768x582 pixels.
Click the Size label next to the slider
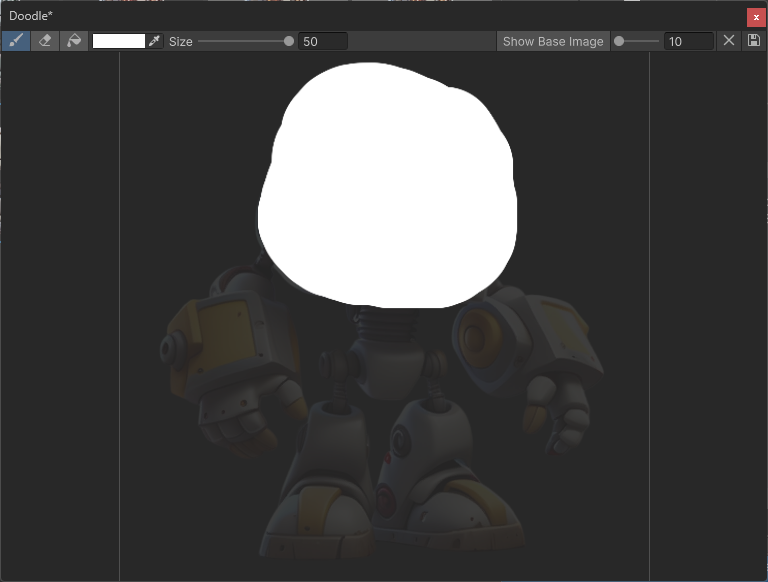click(x=181, y=42)
